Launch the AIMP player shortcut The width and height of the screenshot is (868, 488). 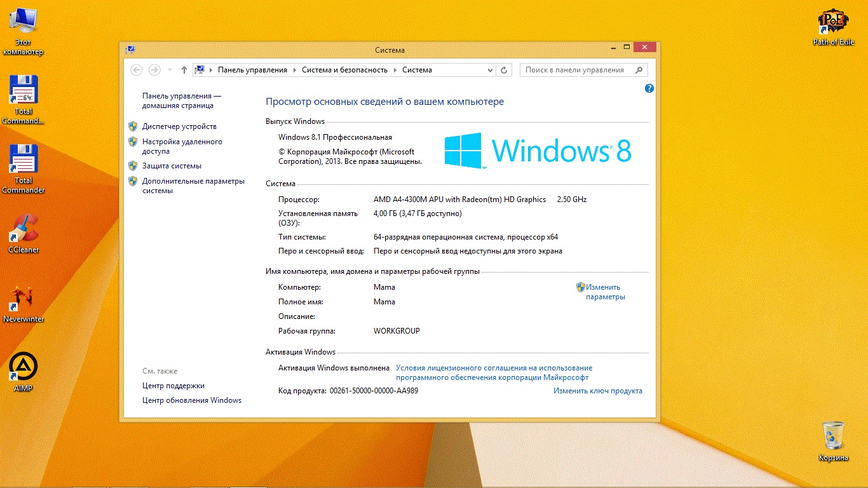tap(23, 367)
